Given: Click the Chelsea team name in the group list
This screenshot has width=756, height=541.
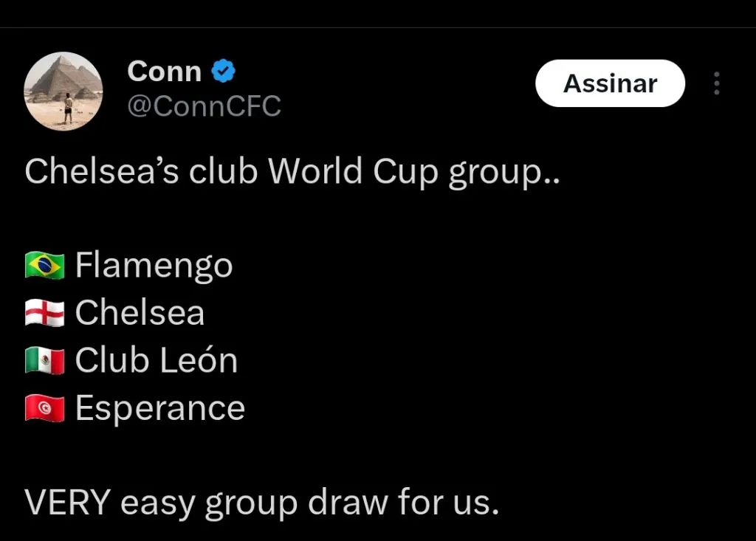Looking at the screenshot, I should pyautogui.click(x=140, y=313).
